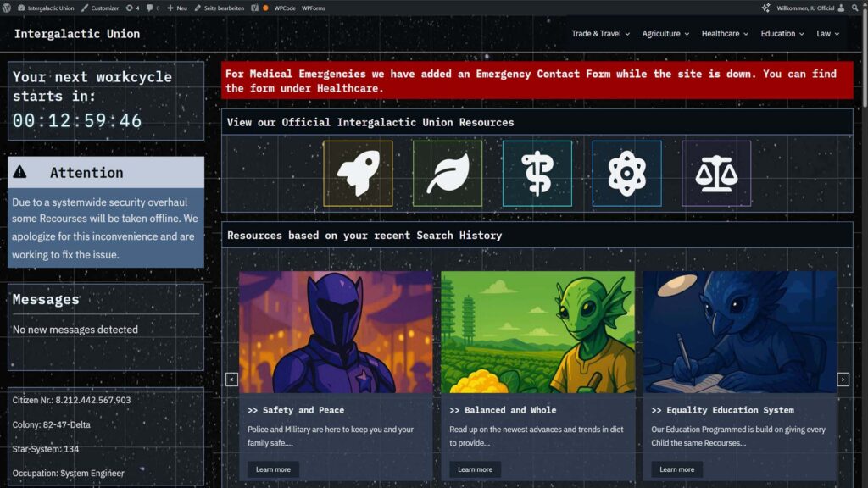Click Learn more under Safety and Peace
Image resolution: width=868 pixels, height=488 pixels.
273,469
